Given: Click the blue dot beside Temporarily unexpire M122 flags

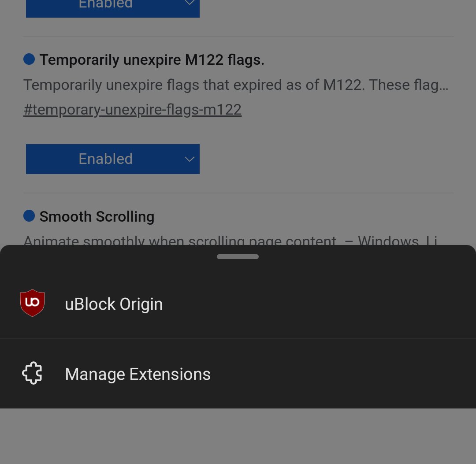Looking at the screenshot, I should tap(29, 59).
